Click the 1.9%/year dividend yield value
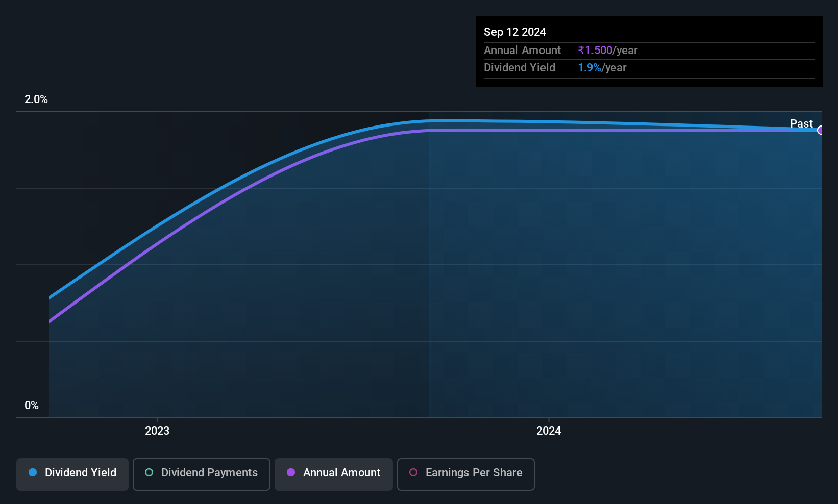The image size is (838, 504). click(x=602, y=68)
